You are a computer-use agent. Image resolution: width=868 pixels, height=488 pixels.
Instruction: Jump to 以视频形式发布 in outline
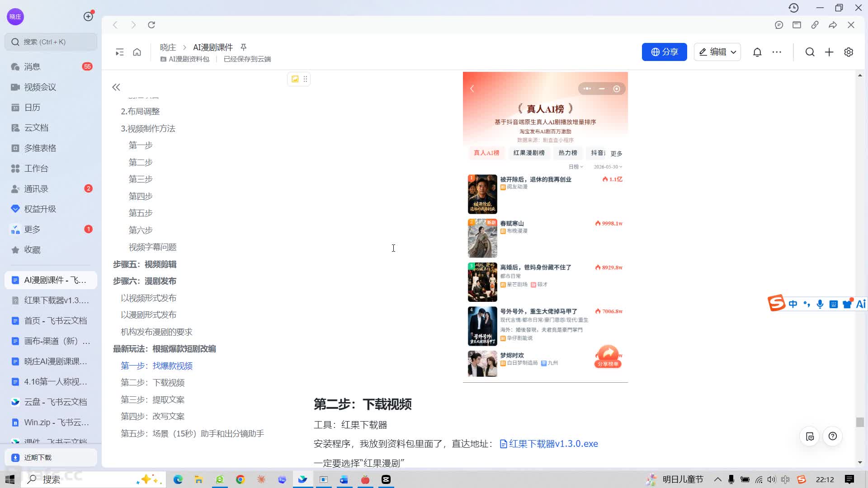pyautogui.click(x=148, y=298)
